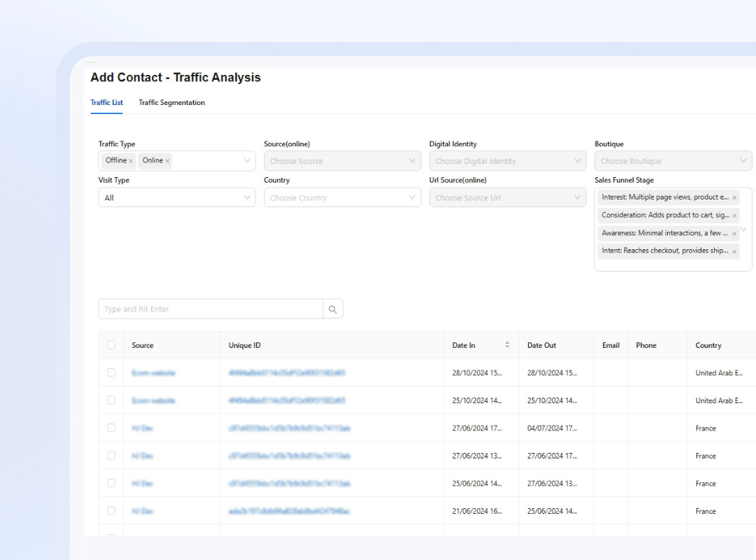Switch to the Traffic Segmentation tab
Image resolution: width=756 pixels, height=560 pixels.
(171, 102)
